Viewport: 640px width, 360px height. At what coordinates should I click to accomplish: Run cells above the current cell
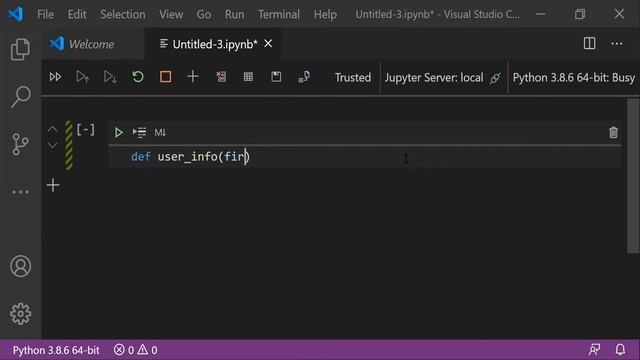click(82, 77)
